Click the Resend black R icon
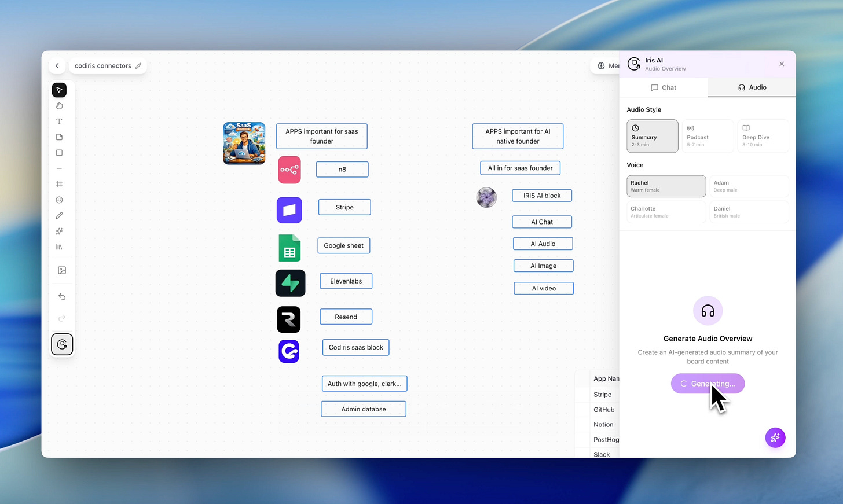 [x=289, y=319]
